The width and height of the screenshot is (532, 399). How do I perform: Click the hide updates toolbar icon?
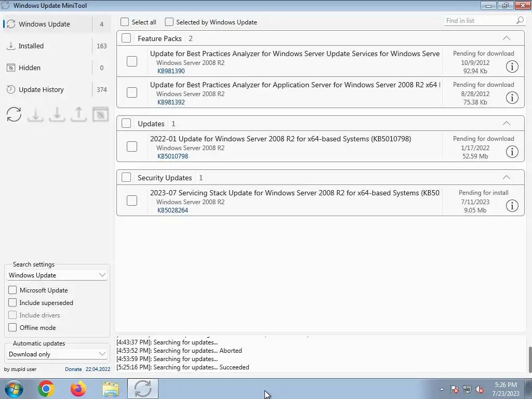[x=100, y=114]
